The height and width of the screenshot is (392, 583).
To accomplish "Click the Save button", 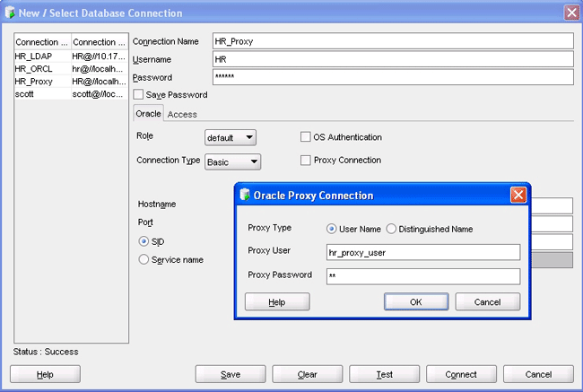I will [x=231, y=374].
